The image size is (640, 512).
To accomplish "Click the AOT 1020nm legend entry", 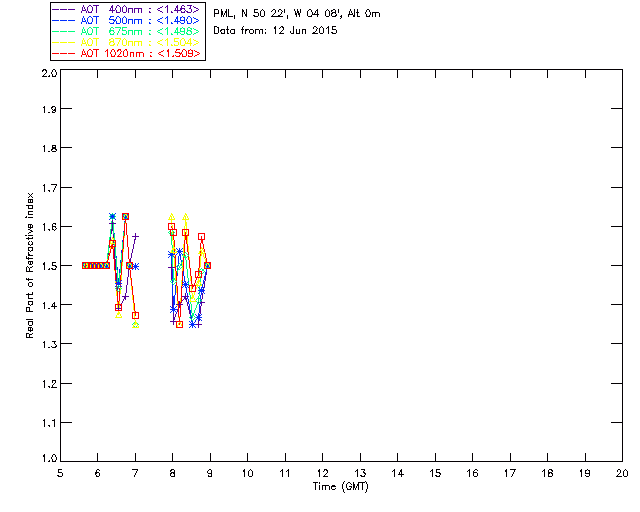I will pyautogui.click(x=126, y=53).
